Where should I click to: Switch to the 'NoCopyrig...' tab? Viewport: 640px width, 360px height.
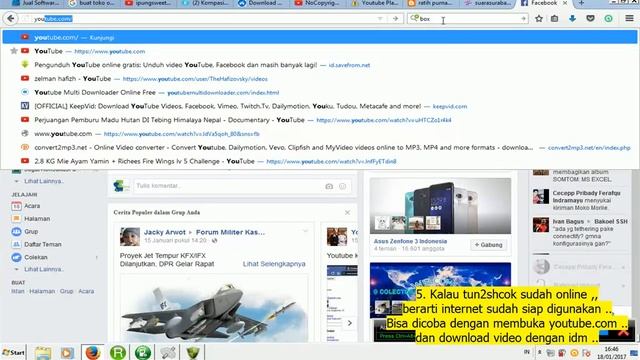(318, 3)
